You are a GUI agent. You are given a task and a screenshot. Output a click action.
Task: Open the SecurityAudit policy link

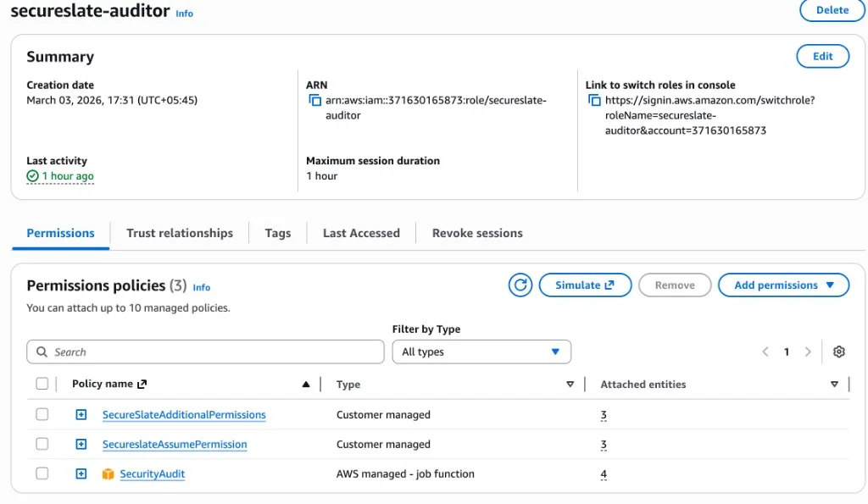click(x=153, y=474)
